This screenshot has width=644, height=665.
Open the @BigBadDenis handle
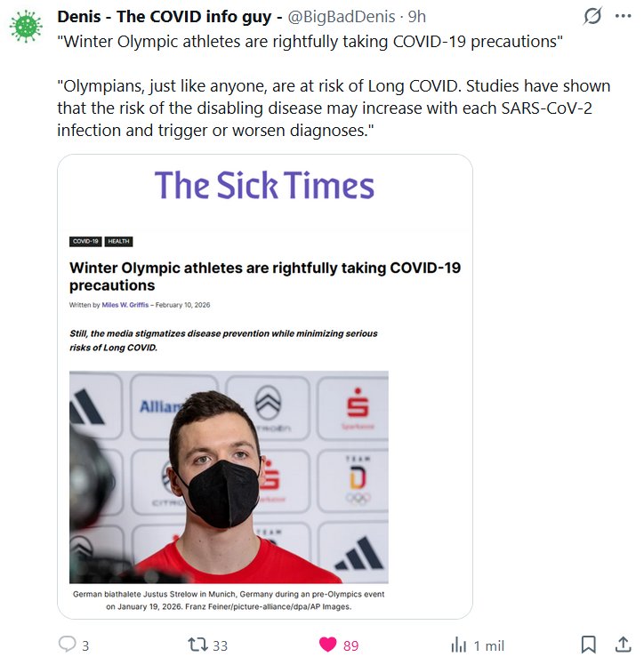coord(342,17)
